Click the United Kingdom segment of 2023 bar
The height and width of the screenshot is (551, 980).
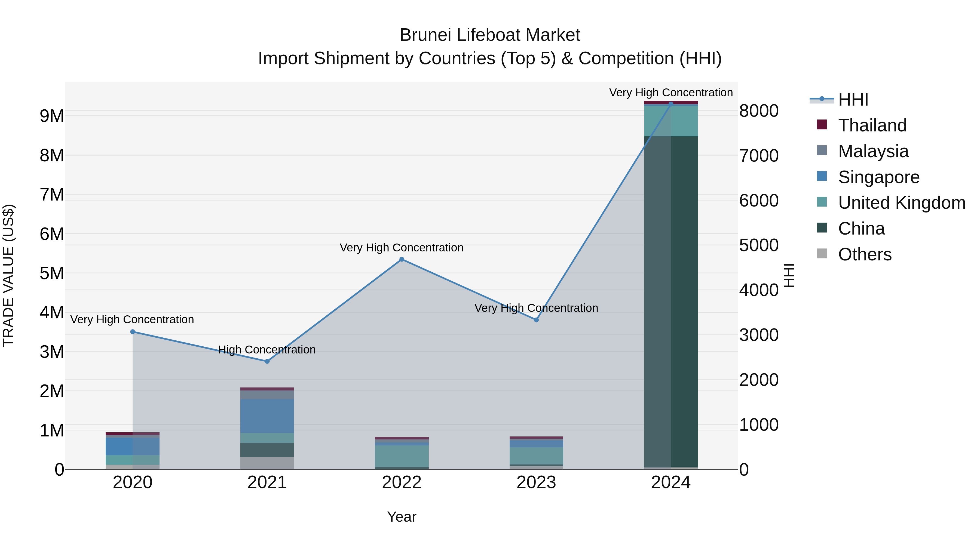(536, 456)
